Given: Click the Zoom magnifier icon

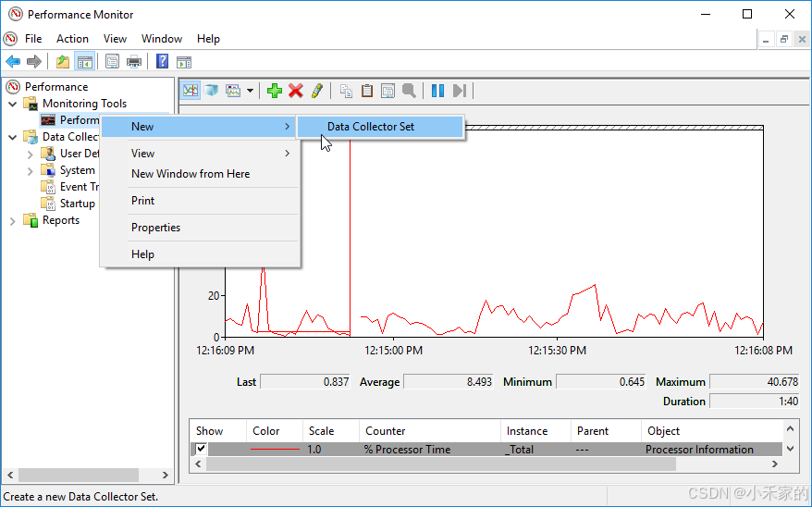Looking at the screenshot, I should pos(409,91).
